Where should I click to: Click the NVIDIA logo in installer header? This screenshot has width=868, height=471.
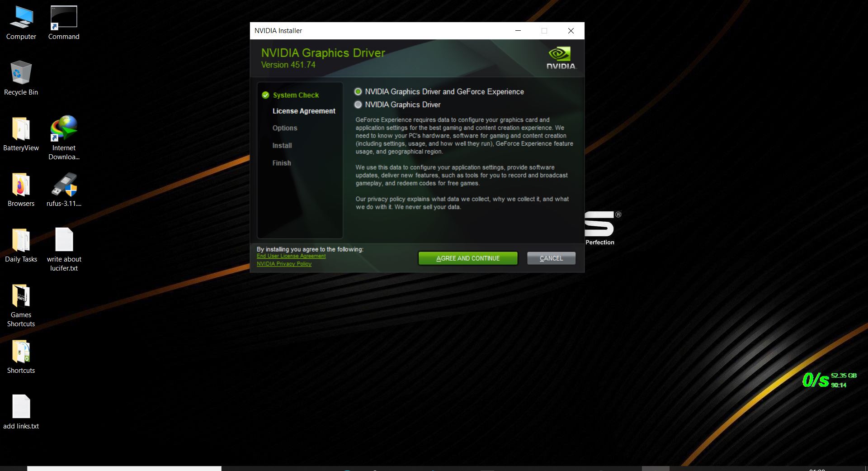[561, 58]
